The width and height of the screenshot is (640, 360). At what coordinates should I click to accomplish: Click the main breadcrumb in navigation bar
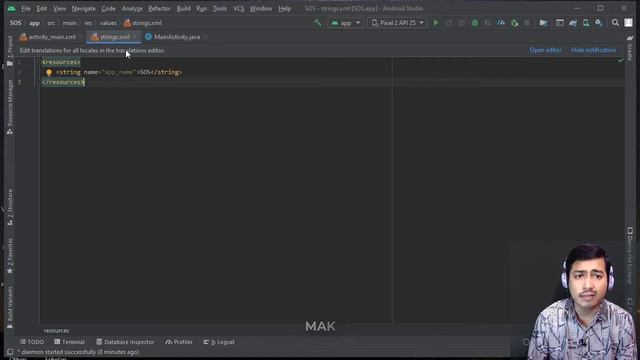coord(69,23)
